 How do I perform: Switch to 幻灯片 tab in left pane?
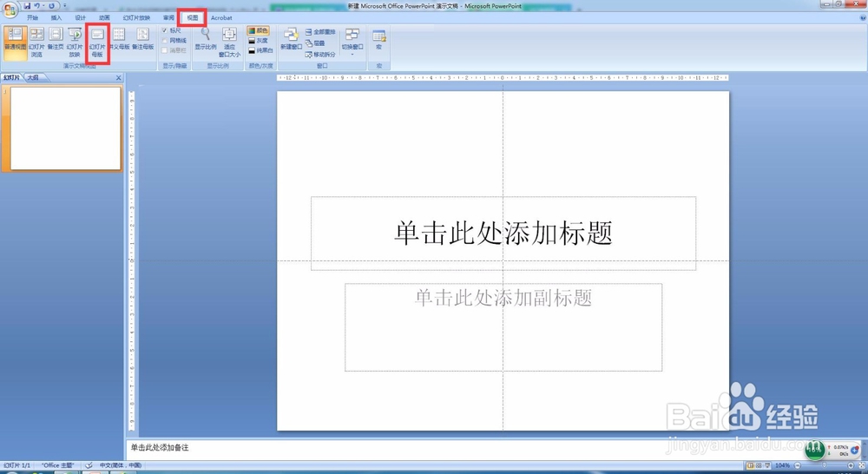click(x=11, y=77)
